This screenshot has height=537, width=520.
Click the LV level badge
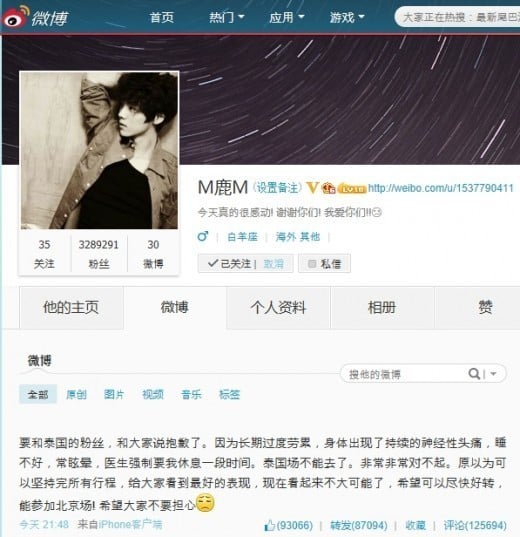(352, 188)
